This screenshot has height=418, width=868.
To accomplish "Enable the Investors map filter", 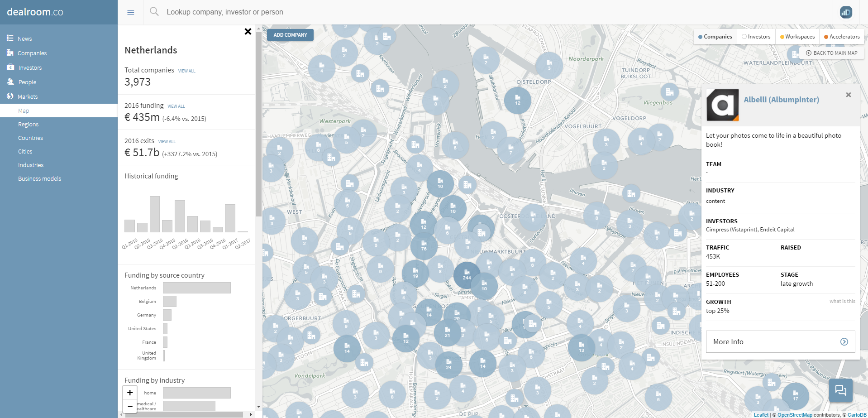I will 756,37.
